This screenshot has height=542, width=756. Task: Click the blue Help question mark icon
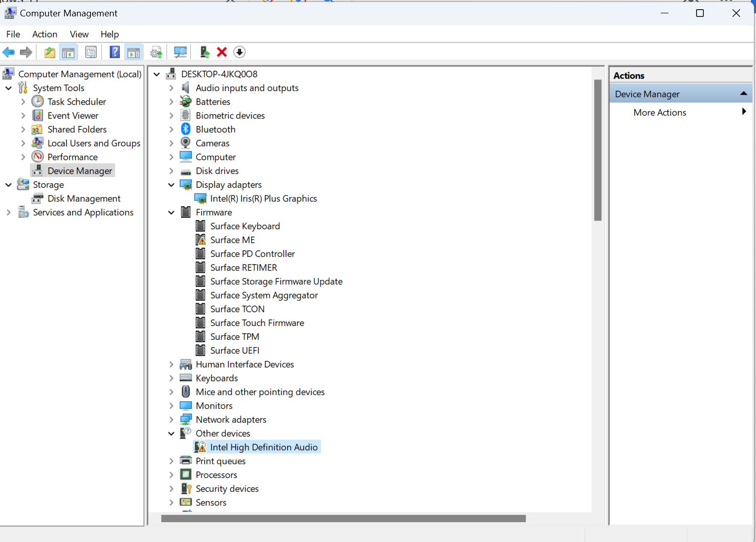[115, 52]
